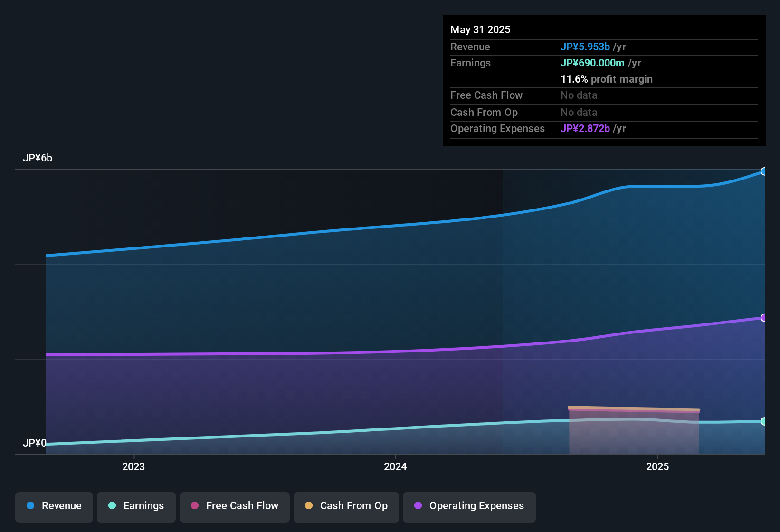Click the Free Cash Flow row label in tooltip
780x532 pixels.
[x=486, y=95]
